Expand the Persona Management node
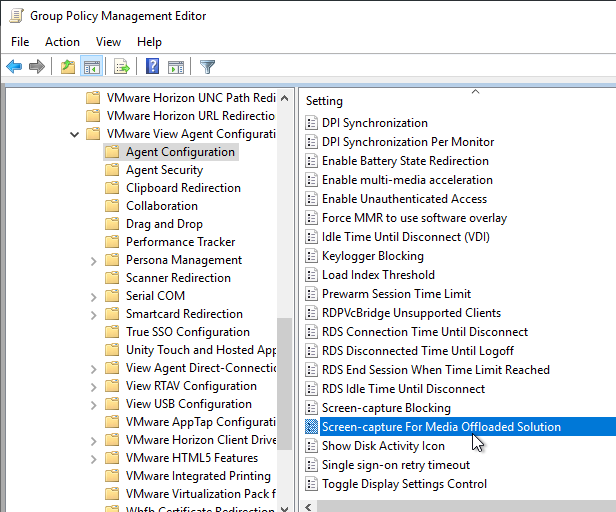 [x=94, y=261]
